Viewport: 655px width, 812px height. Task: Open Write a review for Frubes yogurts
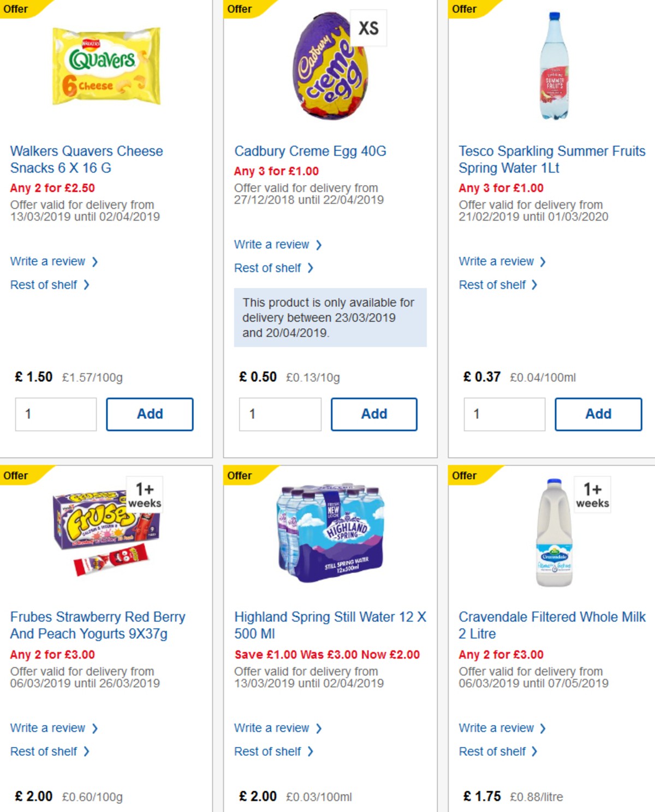coord(49,728)
